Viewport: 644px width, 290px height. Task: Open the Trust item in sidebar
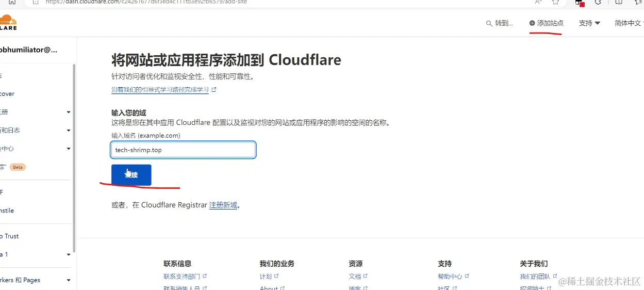point(10,236)
